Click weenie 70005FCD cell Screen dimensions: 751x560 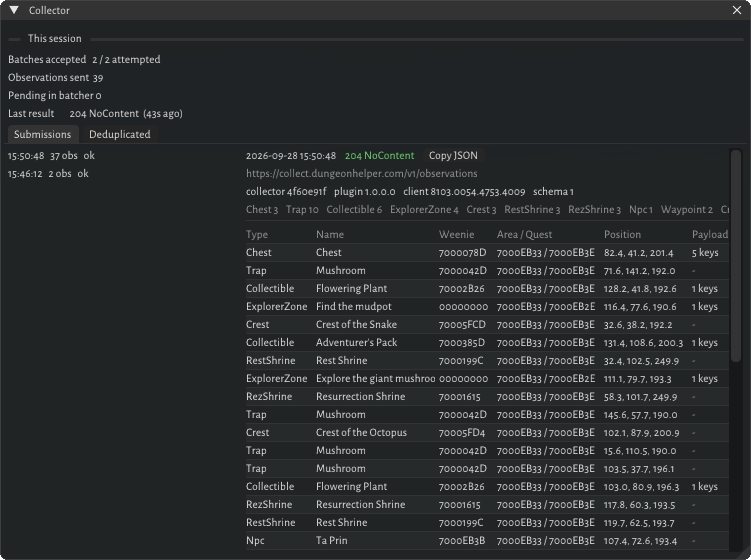tap(462, 325)
